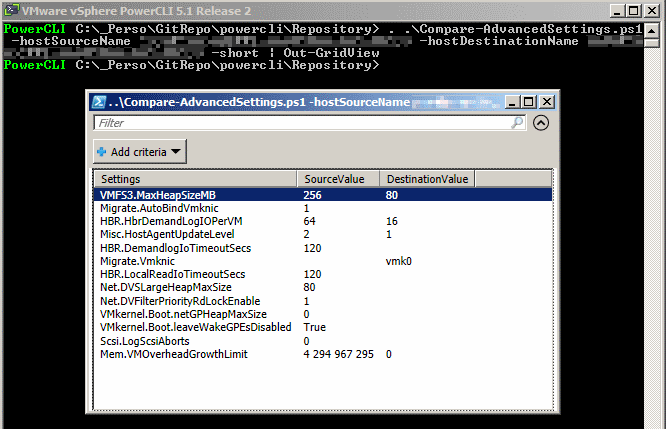Sort by the DestinationValue column header
This screenshot has width=666, height=429.
pos(427,179)
